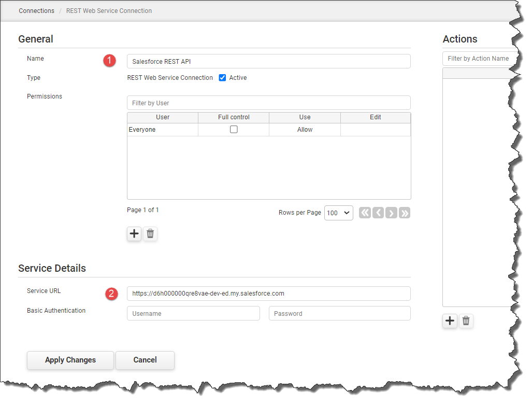Click the add permission plus icon

click(134, 234)
